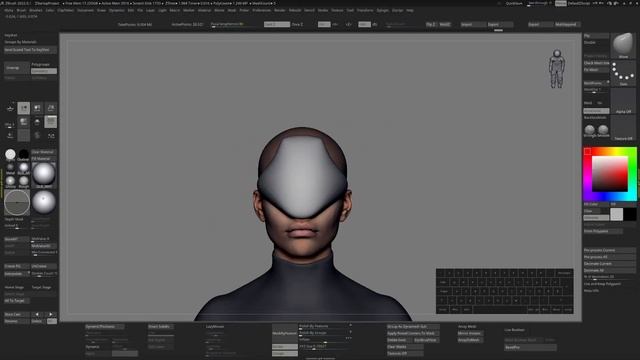Click DefaultZScript in the title bar
This screenshot has width=640, height=360.
tap(579, 3)
